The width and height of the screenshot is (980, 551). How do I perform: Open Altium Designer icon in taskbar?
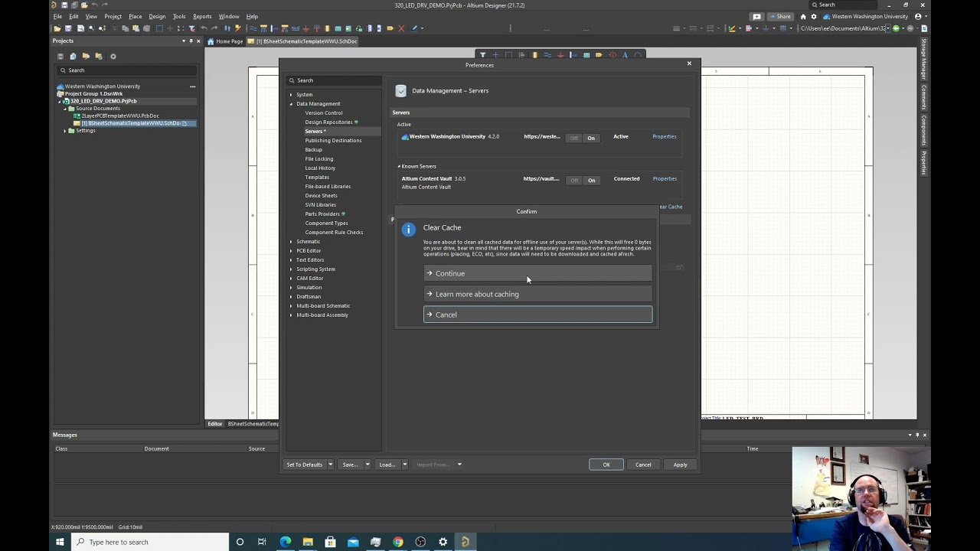click(x=465, y=542)
